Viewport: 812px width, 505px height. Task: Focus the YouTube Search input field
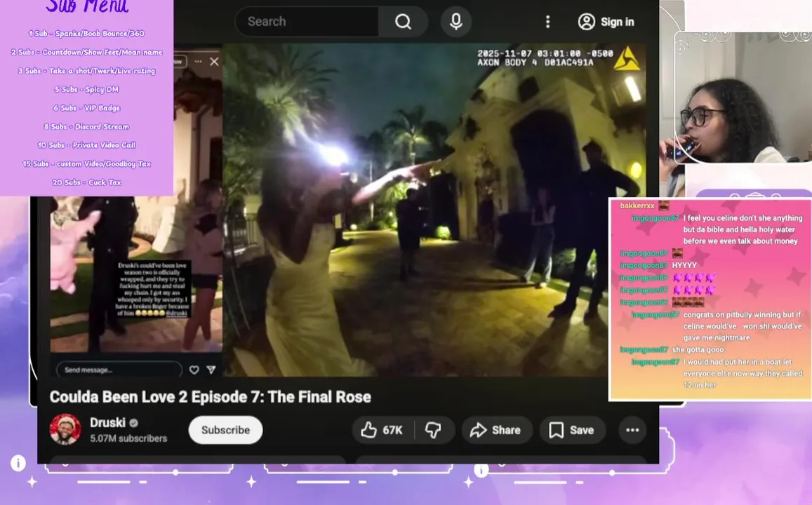coord(307,22)
